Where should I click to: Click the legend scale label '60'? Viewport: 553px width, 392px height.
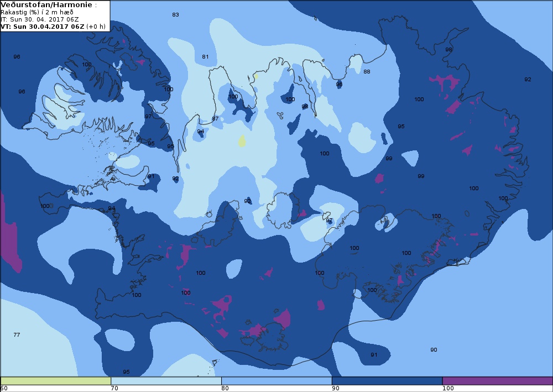point(4,388)
